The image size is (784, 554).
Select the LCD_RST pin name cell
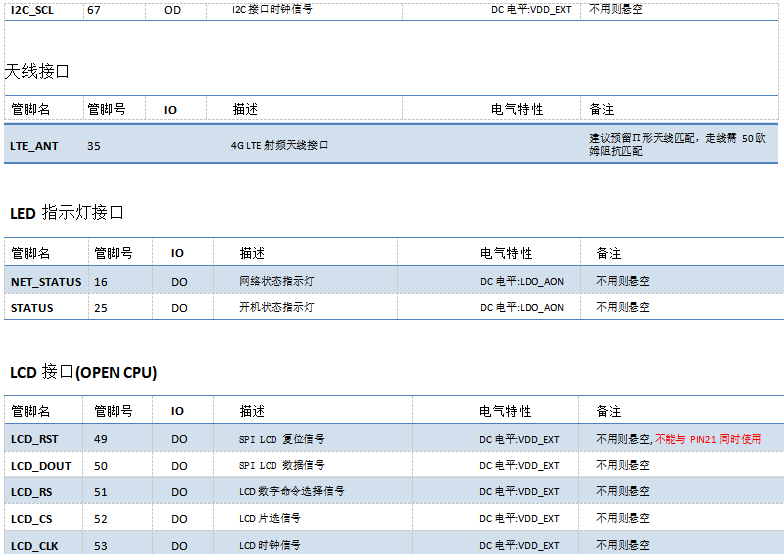click(35, 439)
